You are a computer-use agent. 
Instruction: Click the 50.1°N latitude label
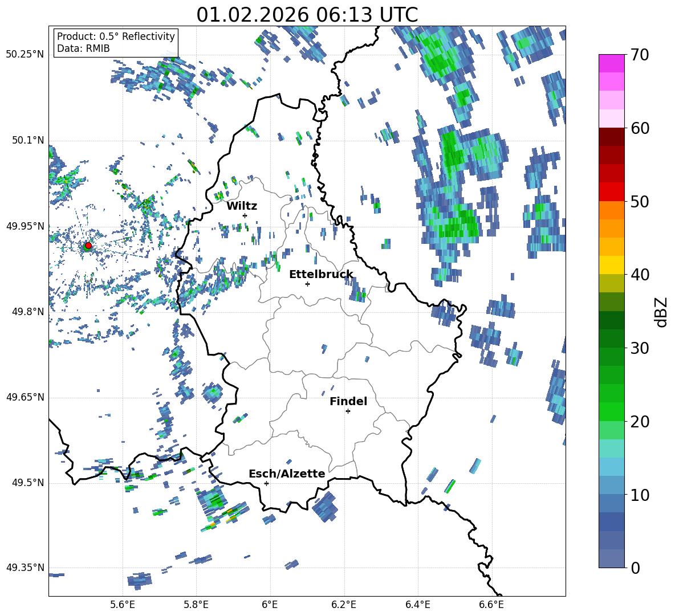point(27,141)
